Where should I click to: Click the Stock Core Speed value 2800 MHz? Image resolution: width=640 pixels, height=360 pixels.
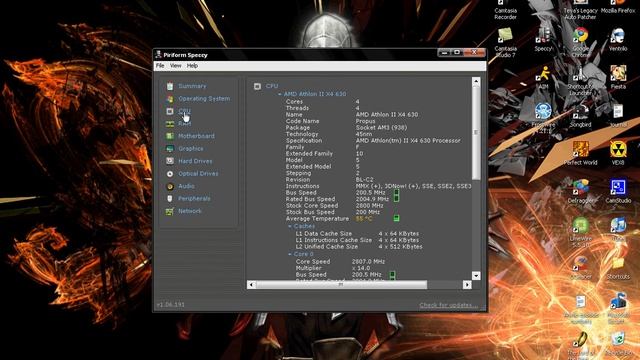(x=369, y=206)
